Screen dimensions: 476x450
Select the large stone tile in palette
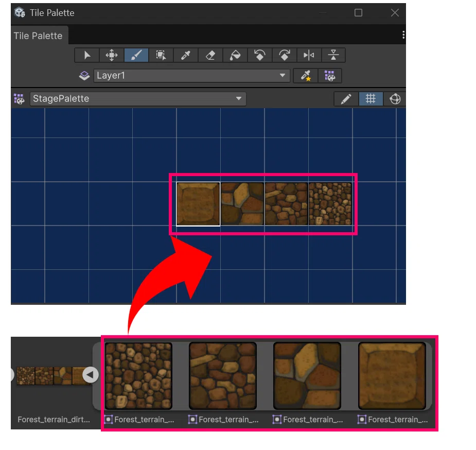[x=242, y=204]
